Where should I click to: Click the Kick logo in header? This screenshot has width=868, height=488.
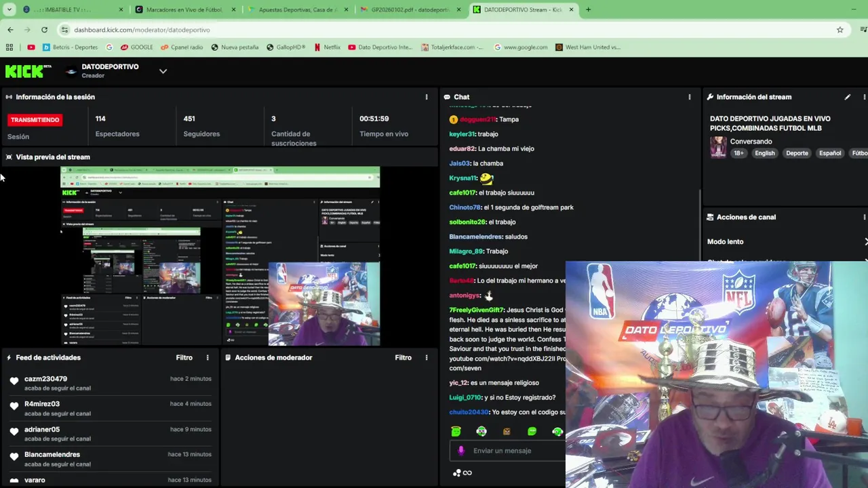pos(28,70)
